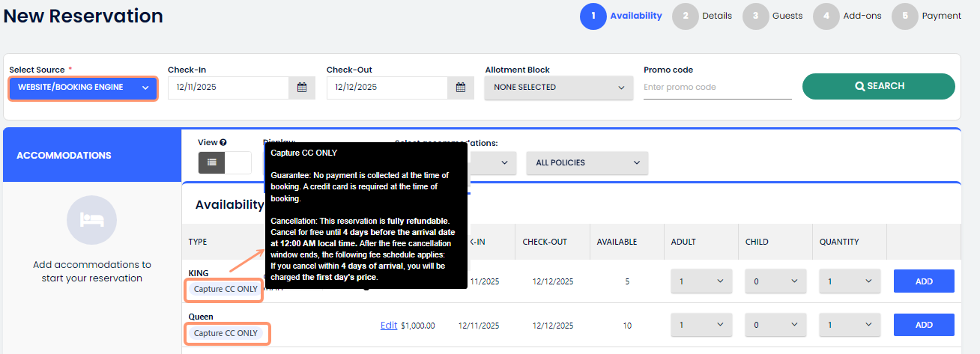
Task: Expand the Select Source dropdown
Action: tap(83, 88)
